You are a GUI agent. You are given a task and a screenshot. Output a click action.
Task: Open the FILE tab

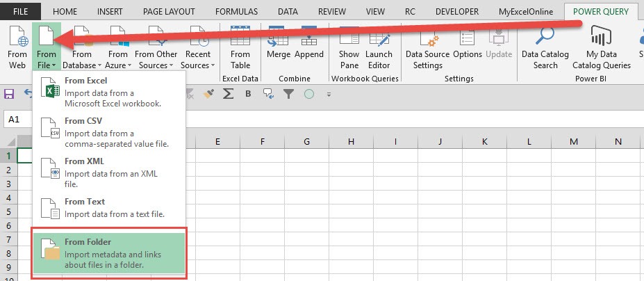point(20,12)
